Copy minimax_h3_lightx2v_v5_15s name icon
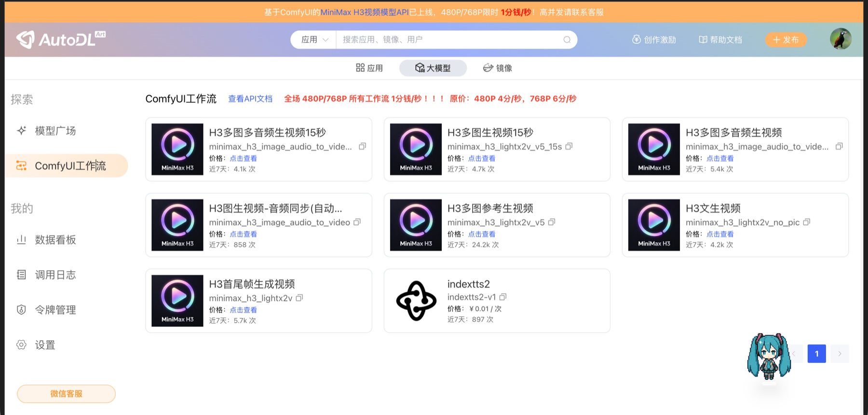Image resolution: width=868 pixels, height=415 pixels. 569,146
